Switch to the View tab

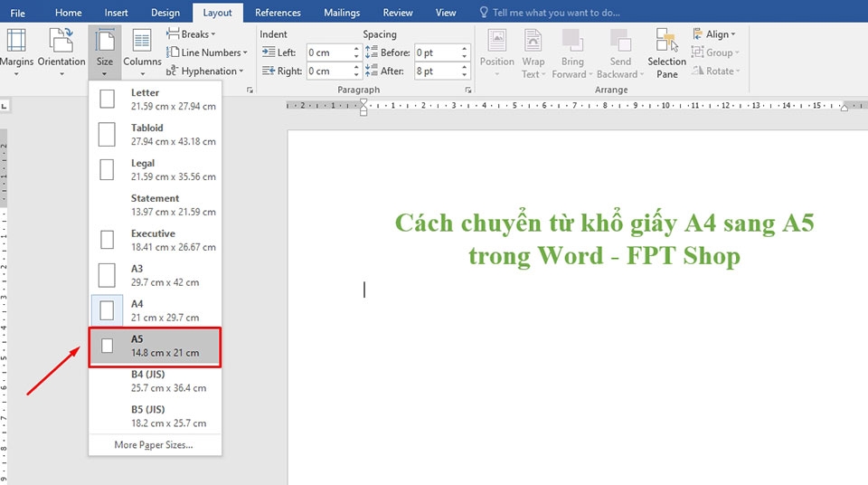[446, 12]
